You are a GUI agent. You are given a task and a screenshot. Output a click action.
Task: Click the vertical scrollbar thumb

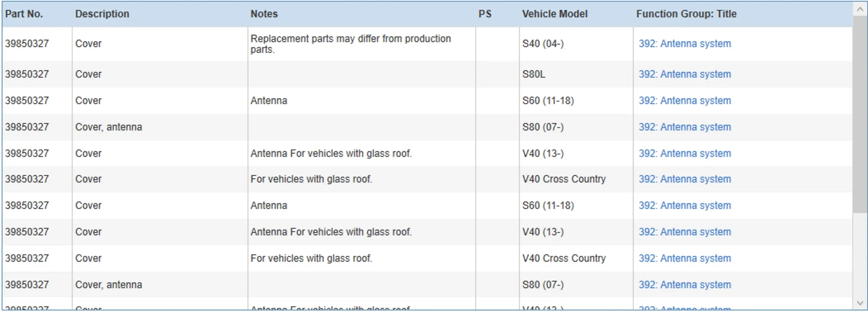860,115
